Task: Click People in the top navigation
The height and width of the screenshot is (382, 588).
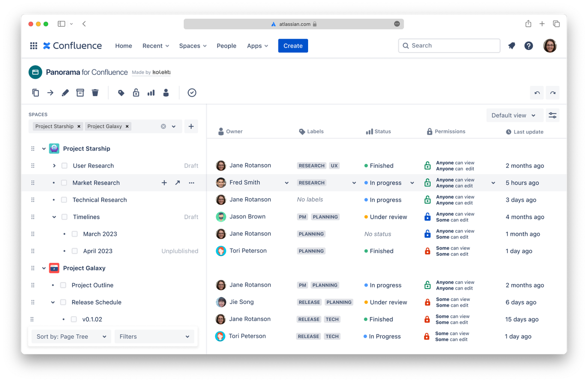Action: (x=226, y=46)
